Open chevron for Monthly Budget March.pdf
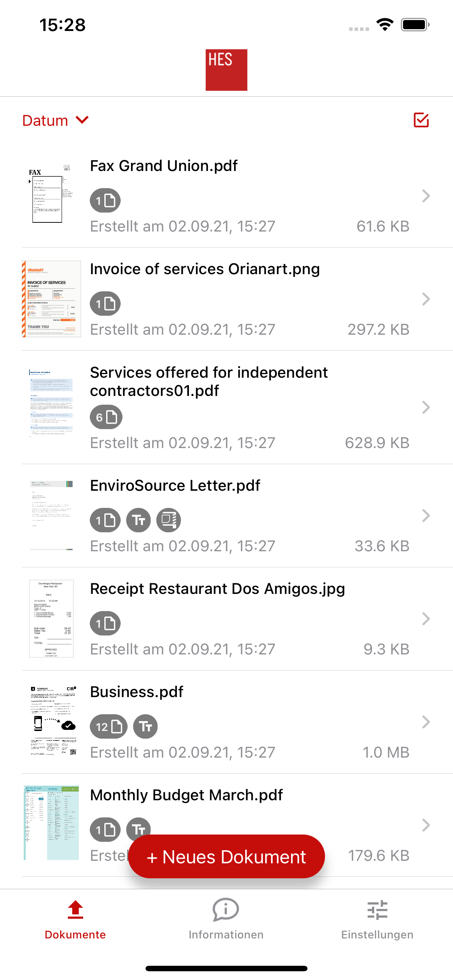This screenshot has height=980, width=453. coord(426,825)
